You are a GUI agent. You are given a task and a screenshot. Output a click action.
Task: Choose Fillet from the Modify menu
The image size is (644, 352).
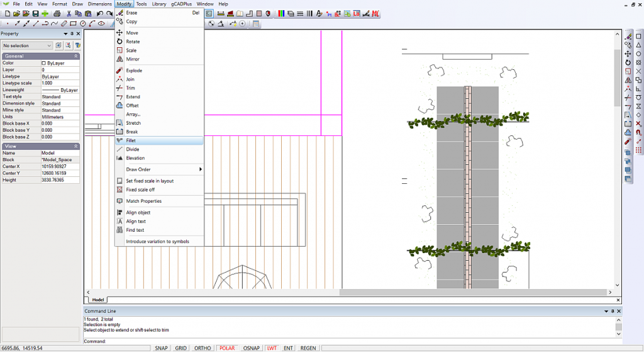159,140
